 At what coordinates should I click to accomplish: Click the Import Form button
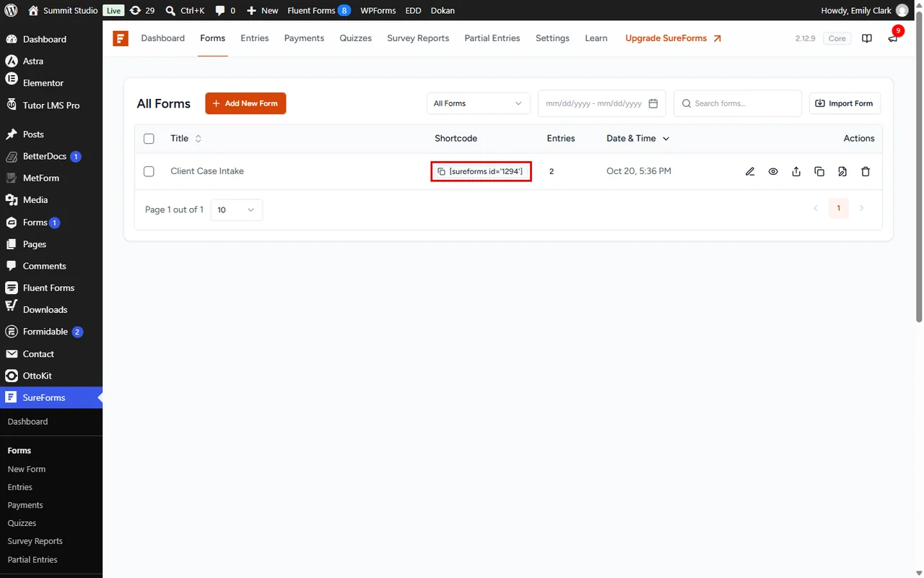pyautogui.click(x=845, y=103)
